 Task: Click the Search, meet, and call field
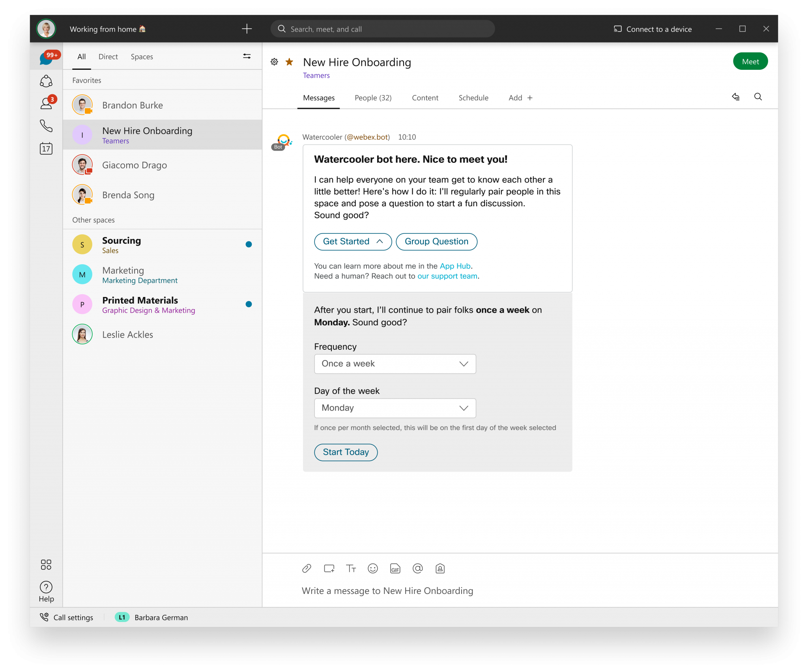coord(383,29)
